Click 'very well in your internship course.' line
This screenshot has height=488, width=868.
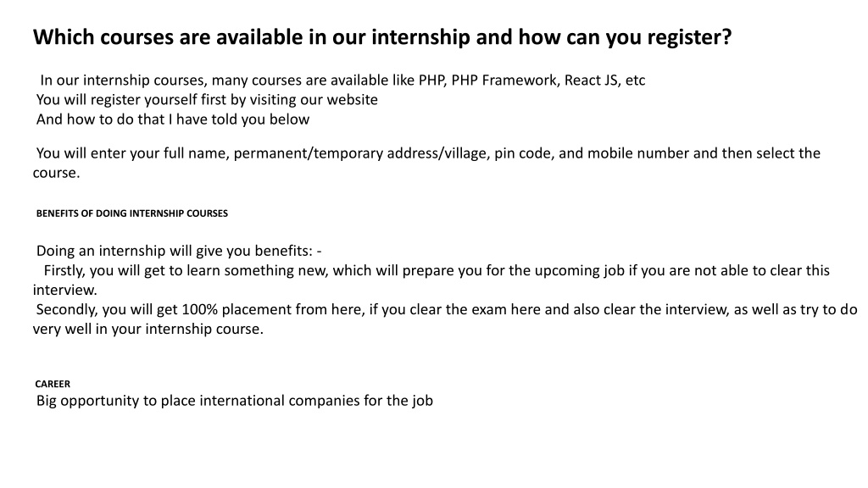click(147, 330)
